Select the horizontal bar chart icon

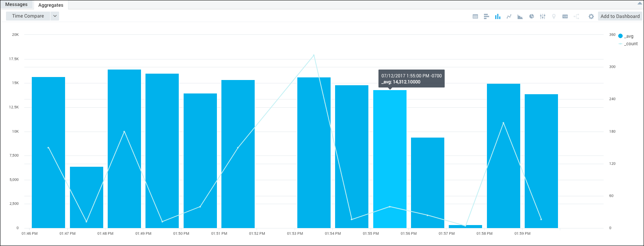tap(486, 16)
